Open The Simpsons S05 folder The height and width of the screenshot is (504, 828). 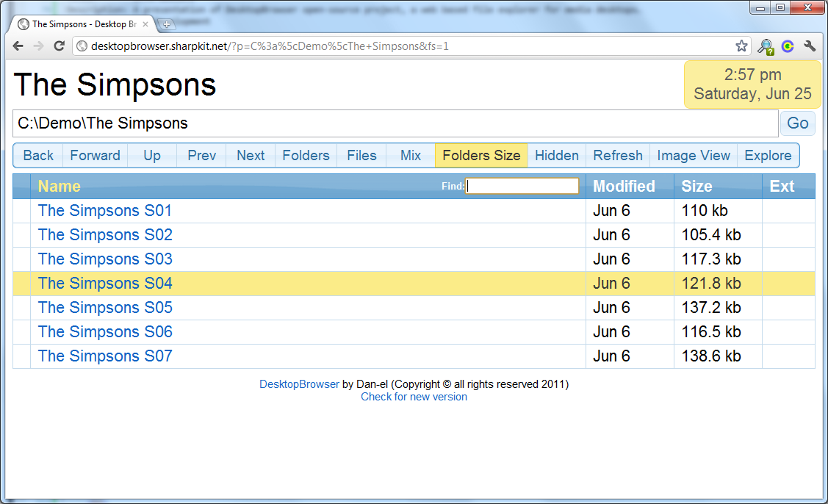pos(104,308)
